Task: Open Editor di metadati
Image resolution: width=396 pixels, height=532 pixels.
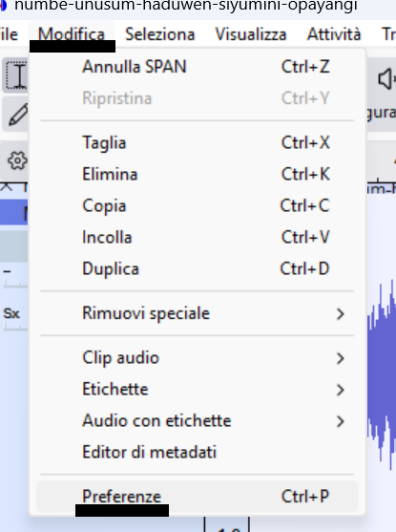Action: click(x=198, y=453)
